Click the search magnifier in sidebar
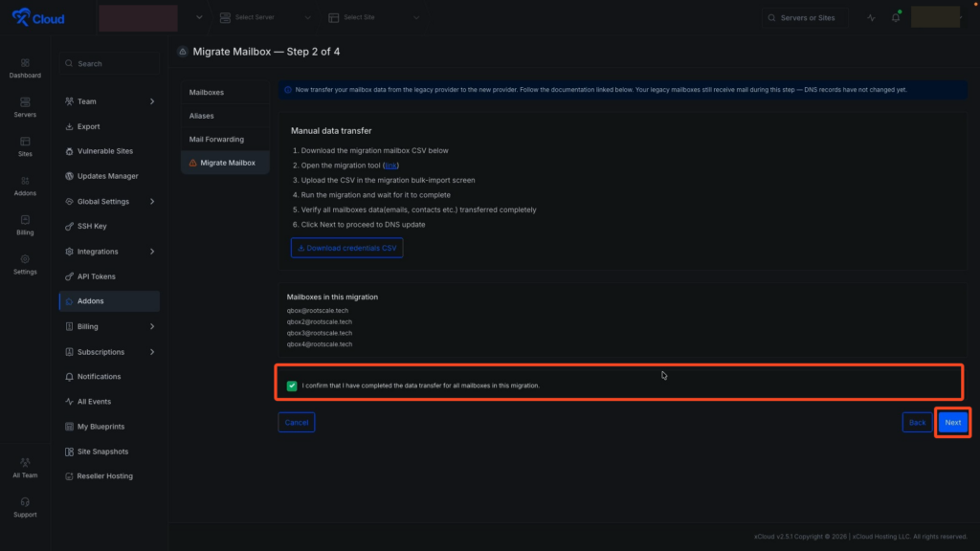Viewport: 980px width, 551px height. click(69, 64)
